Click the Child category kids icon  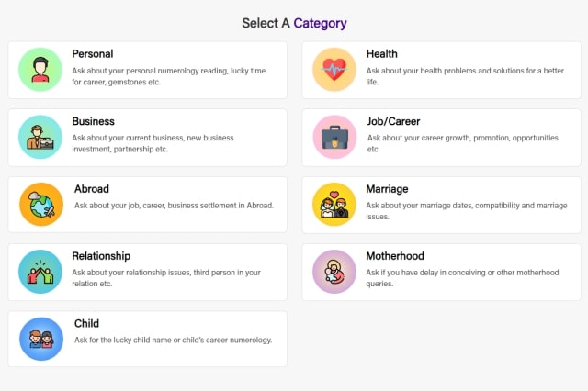(x=40, y=339)
